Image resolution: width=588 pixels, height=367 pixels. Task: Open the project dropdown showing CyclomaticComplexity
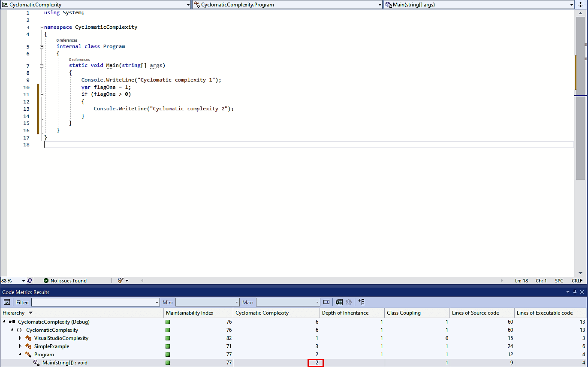click(188, 5)
